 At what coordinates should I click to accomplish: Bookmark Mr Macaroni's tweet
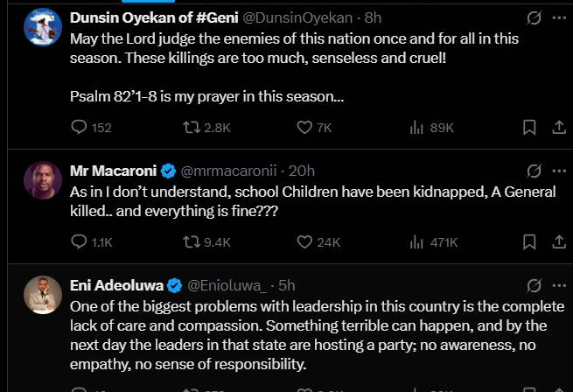click(x=529, y=241)
